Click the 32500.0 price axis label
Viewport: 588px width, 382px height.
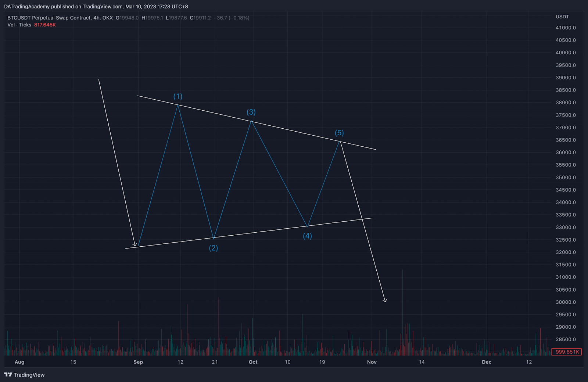click(566, 240)
